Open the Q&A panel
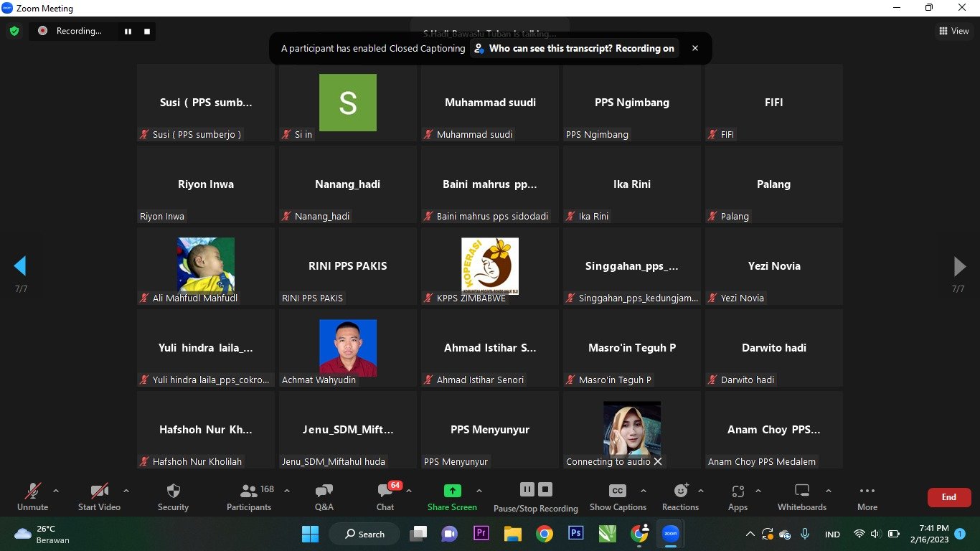The width and height of the screenshot is (980, 551). click(324, 497)
